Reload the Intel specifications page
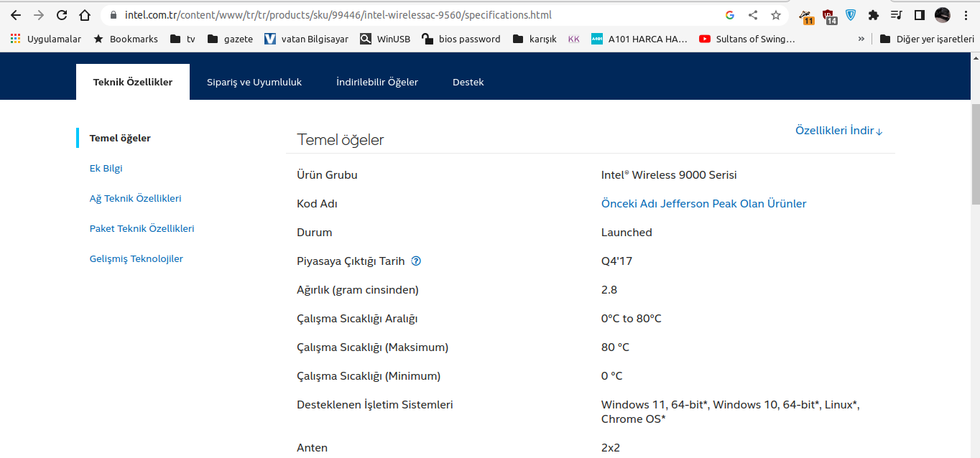Screen dimensions: 980x458 coord(62,15)
